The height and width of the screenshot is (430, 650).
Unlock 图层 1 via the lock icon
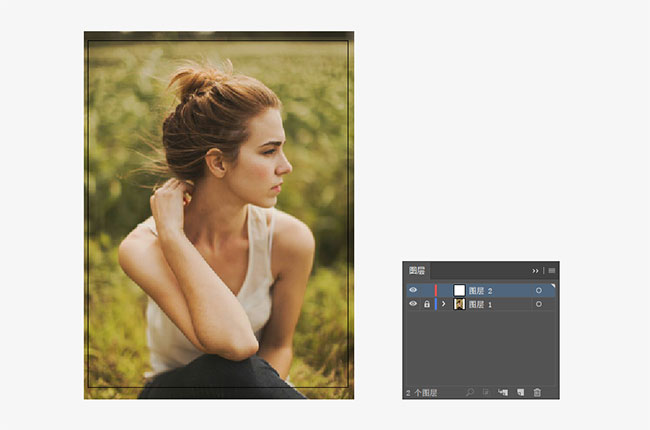point(426,304)
